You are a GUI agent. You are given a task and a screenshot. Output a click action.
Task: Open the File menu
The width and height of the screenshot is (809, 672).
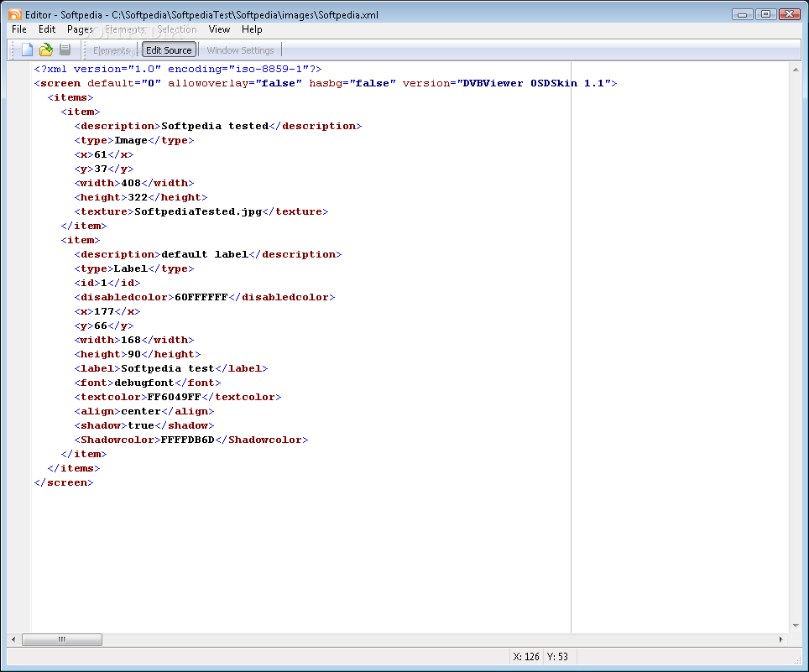(19, 29)
